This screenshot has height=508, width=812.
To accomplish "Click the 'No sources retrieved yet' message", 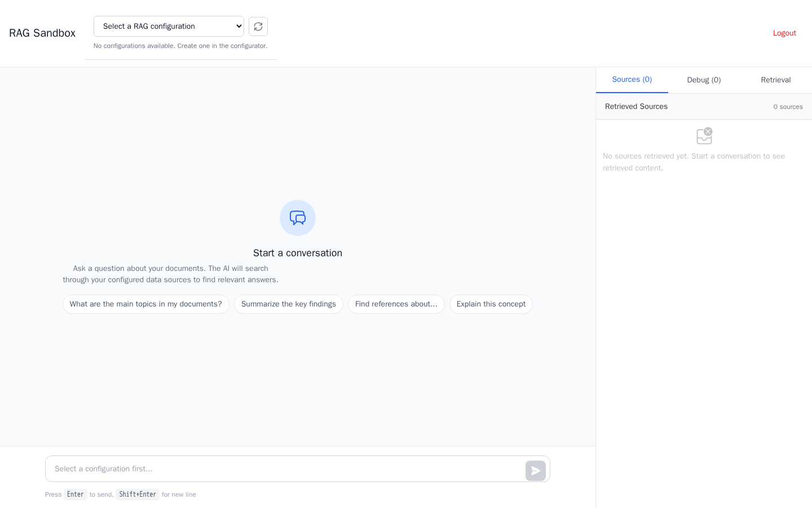I will (694, 162).
